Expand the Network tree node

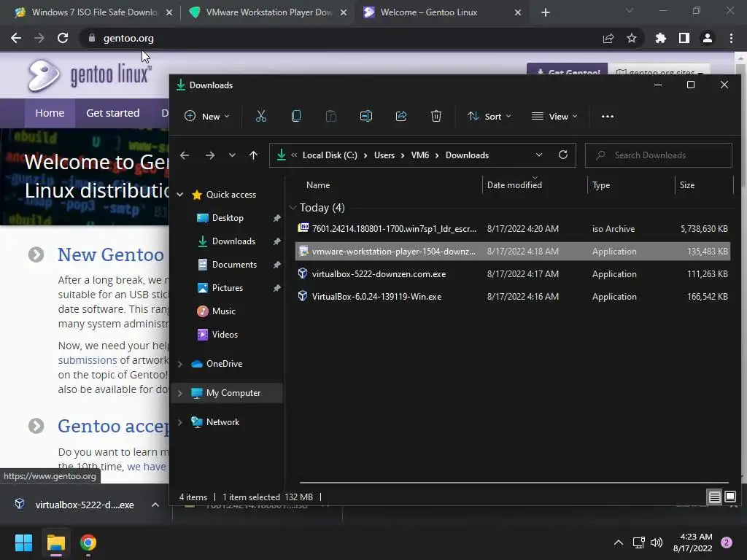(x=180, y=422)
